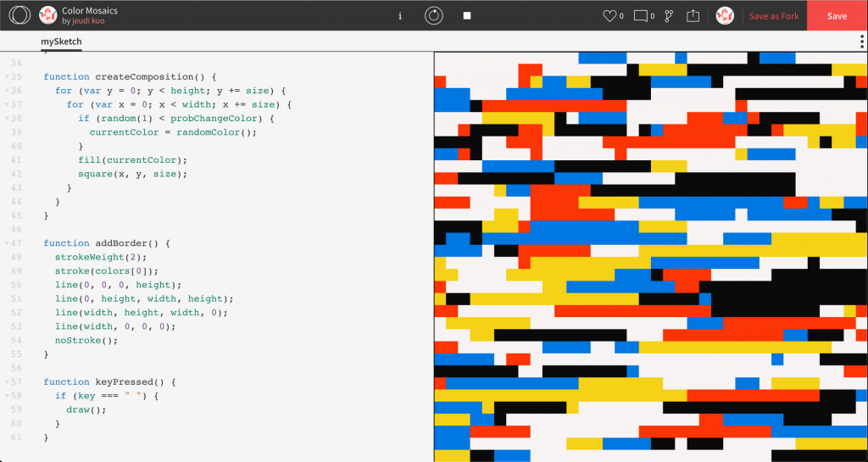The width and height of the screenshot is (868, 462).
Task: Collapse the keyPressed function fold arrow
Action: 7,381
